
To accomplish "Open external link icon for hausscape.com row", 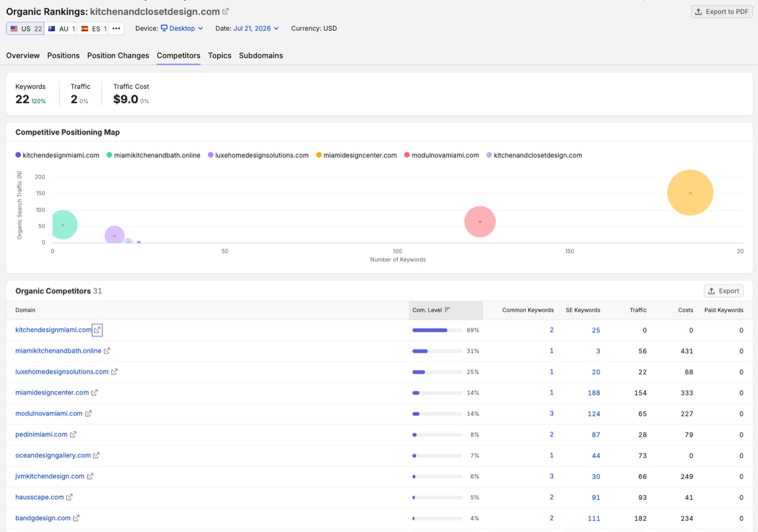I will coord(69,497).
